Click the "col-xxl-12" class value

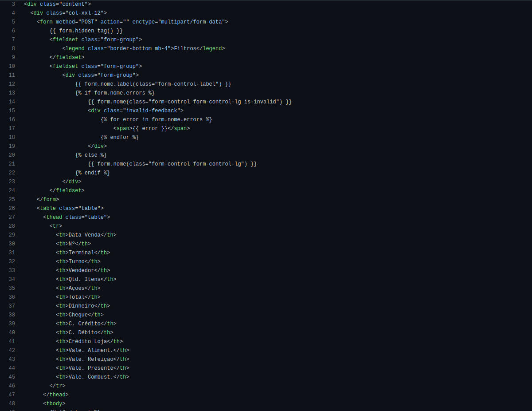click(86, 13)
